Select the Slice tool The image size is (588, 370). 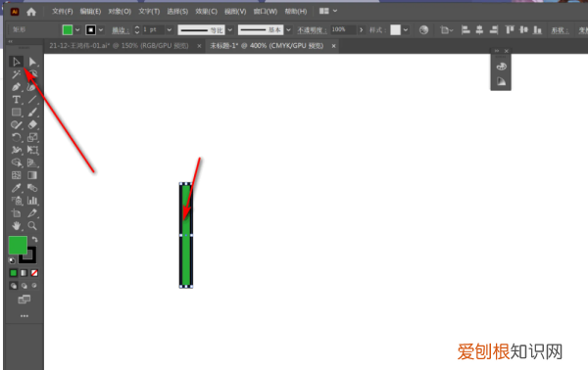(x=32, y=213)
